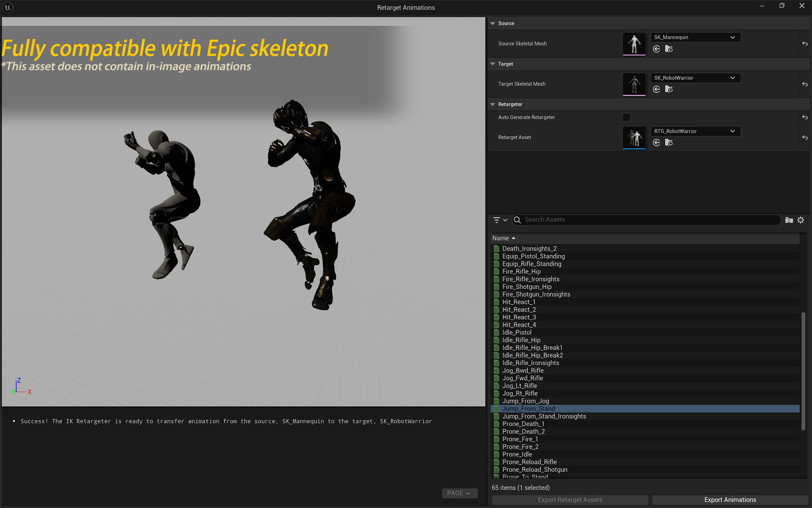Open asset filter options menu
The image size is (812, 508).
(500, 220)
